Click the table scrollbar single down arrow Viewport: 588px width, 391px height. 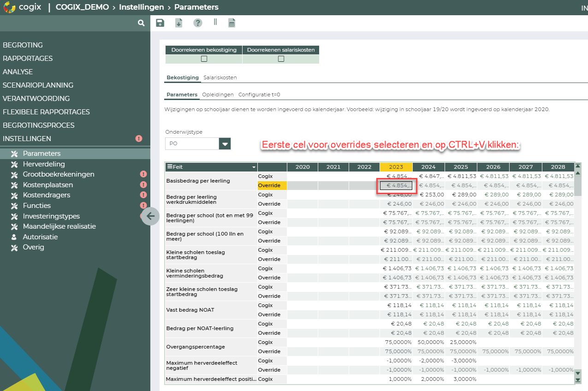pos(578,373)
